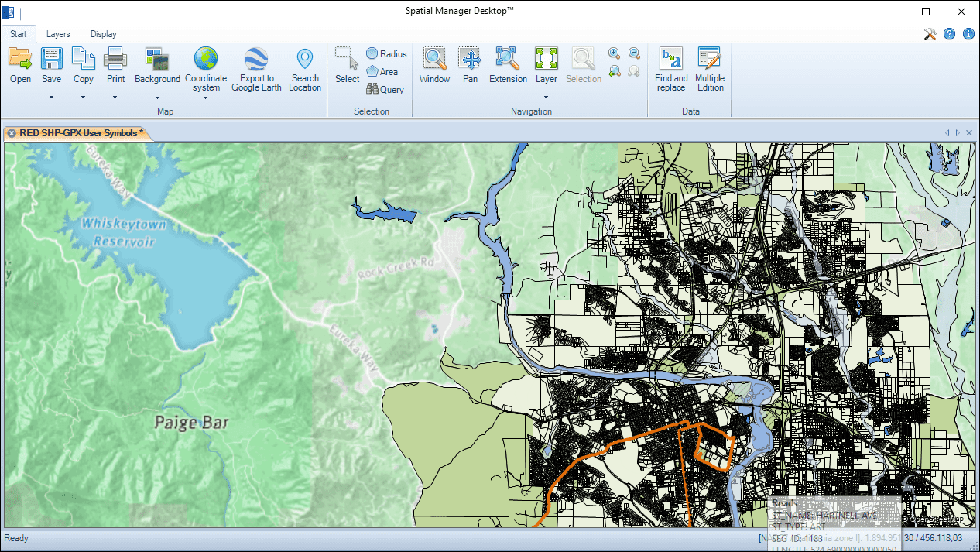
Task: Open the Find and replace tool
Action: click(x=671, y=69)
